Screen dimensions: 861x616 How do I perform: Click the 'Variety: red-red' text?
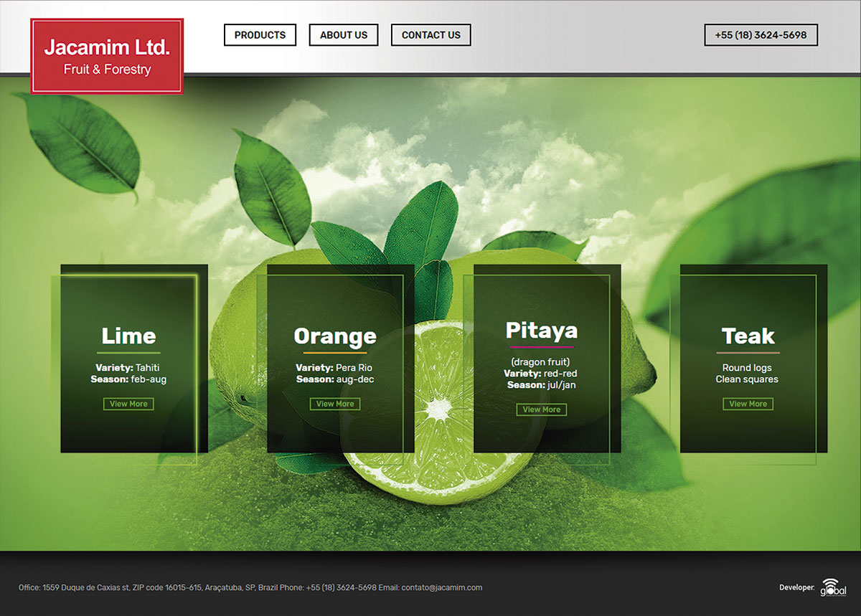540,374
